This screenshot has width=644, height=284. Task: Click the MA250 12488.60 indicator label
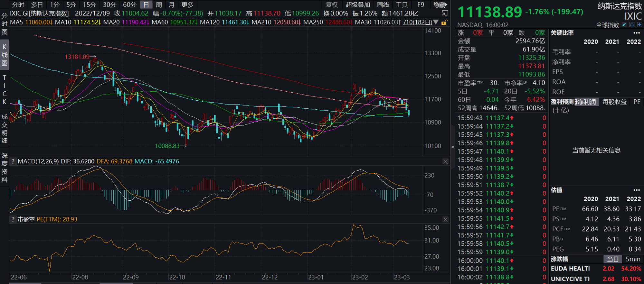click(328, 22)
